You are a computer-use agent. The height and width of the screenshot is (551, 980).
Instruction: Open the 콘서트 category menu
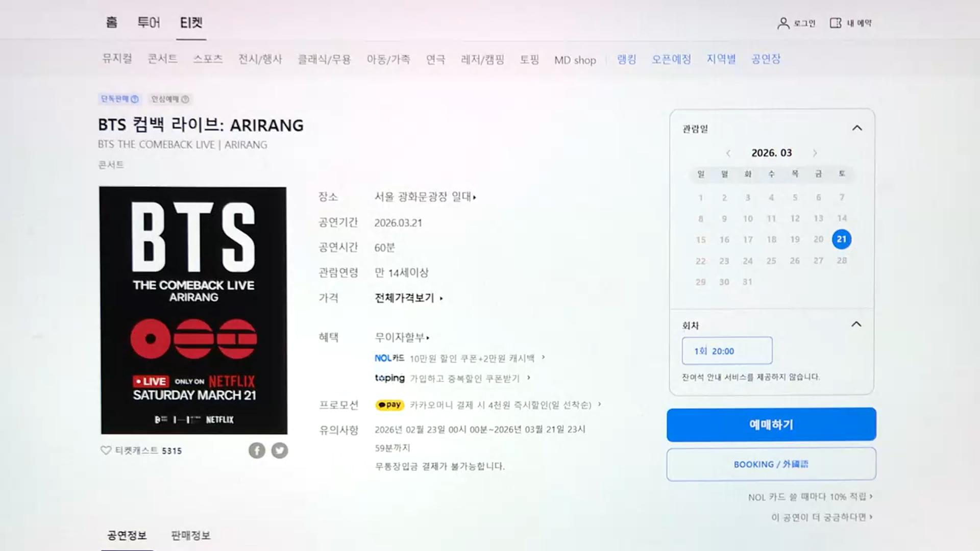pos(162,59)
